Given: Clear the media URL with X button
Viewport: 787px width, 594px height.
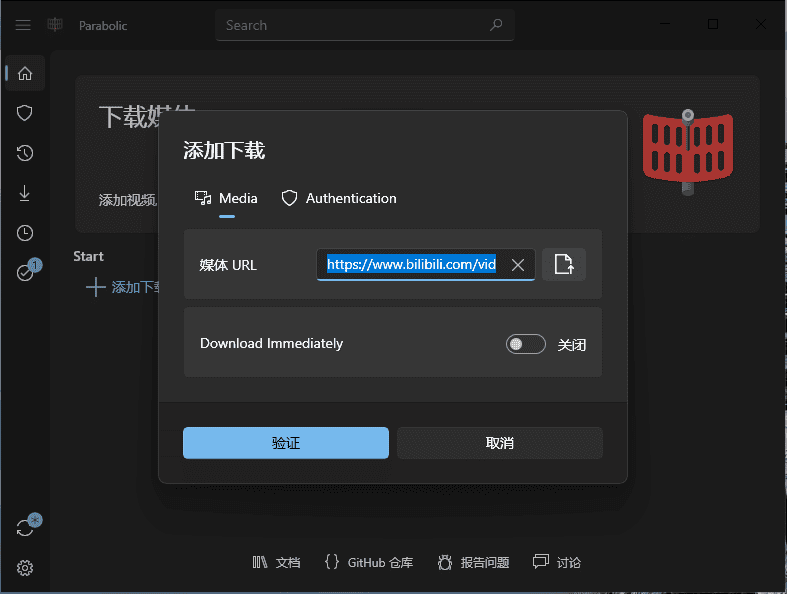Looking at the screenshot, I should [x=518, y=265].
